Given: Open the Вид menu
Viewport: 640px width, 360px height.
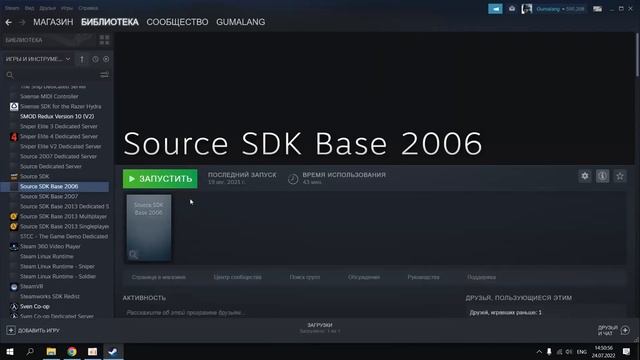Looking at the screenshot, I should tap(29, 8).
